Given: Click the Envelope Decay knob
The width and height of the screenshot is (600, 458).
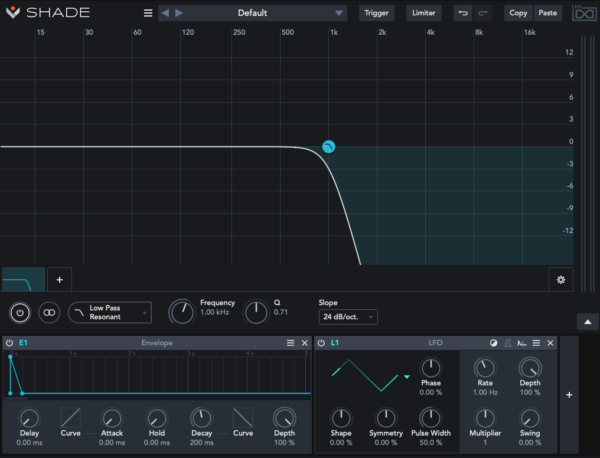Looking at the screenshot, I should tap(201, 419).
